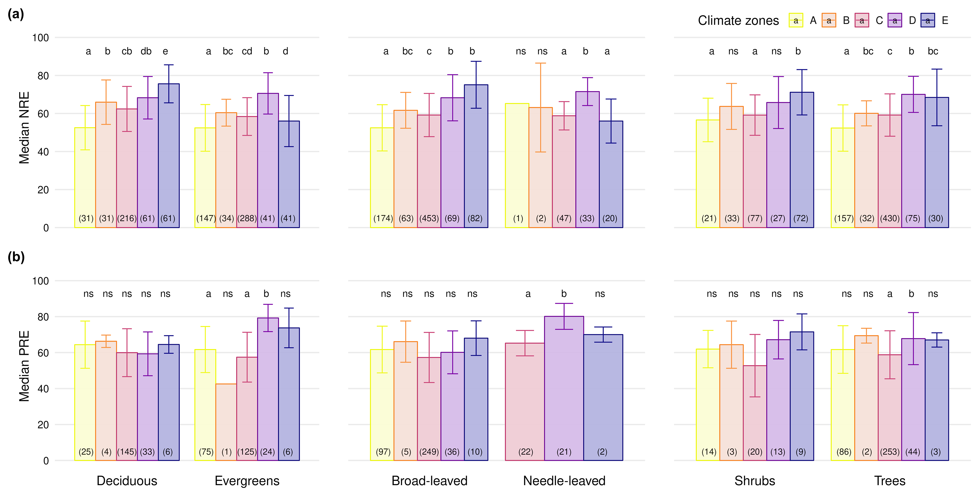Select the Shrubs x-axis category label
The width and height of the screenshot is (980, 497).
click(x=754, y=481)
